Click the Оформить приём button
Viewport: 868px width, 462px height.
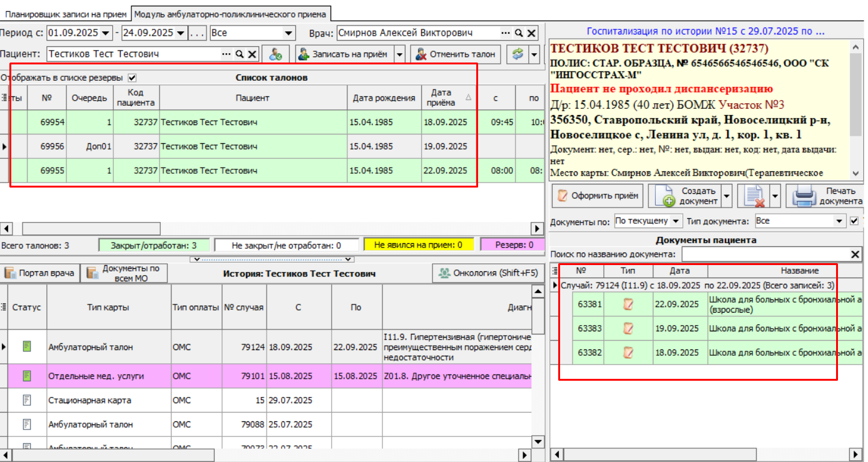coord(597,196)
